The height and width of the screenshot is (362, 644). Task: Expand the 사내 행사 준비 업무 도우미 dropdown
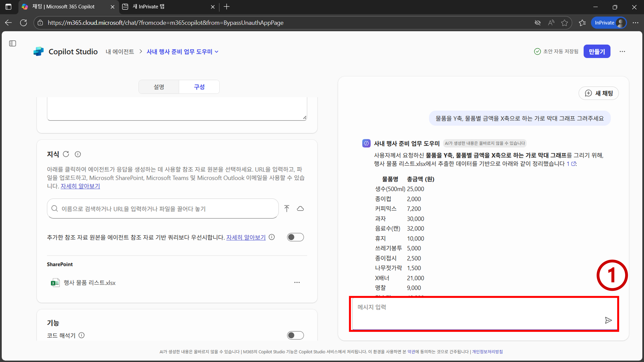coord(217,52)
